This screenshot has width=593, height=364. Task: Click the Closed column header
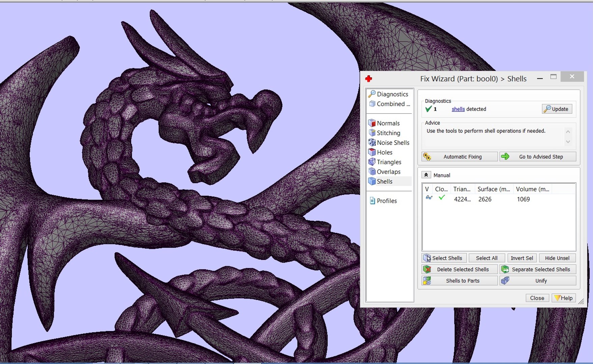[442, 189]
